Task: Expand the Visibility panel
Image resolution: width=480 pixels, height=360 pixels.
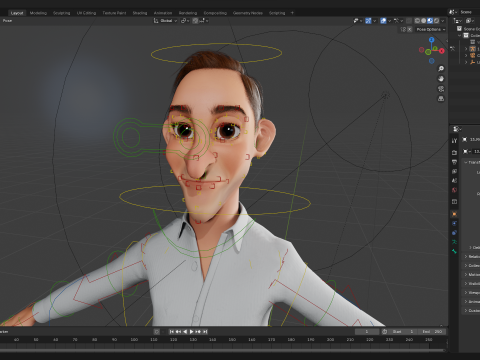Action: [466, 284]
